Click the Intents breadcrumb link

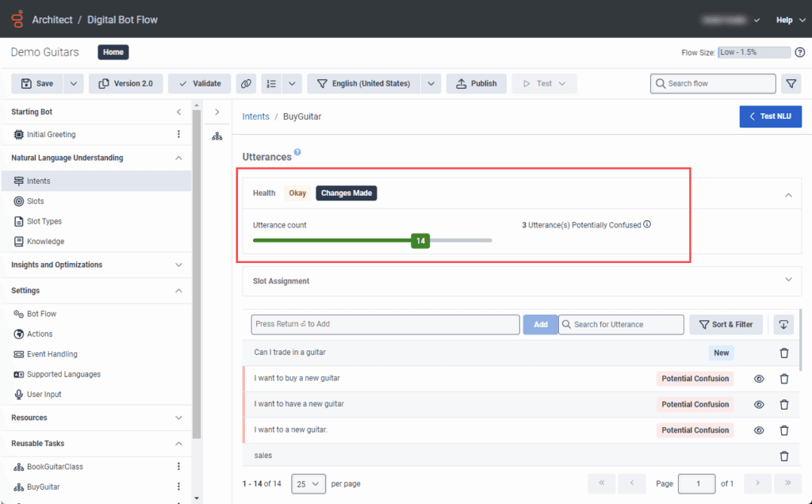[x=255, y=116]
